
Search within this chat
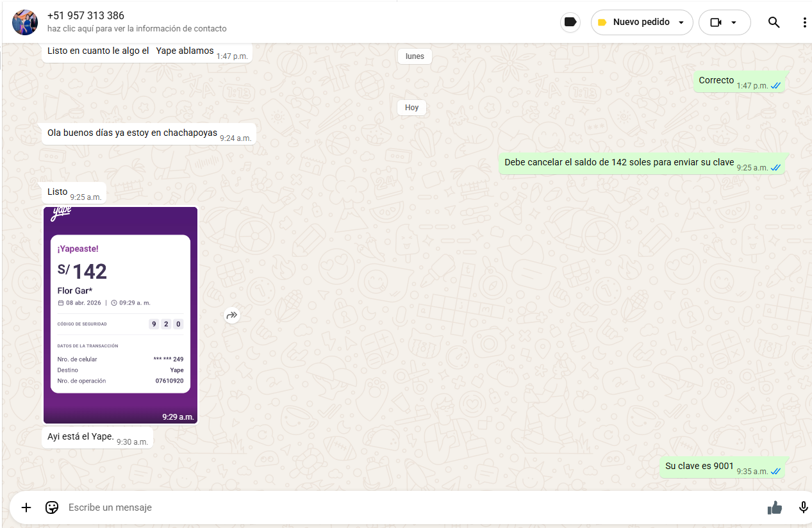coord(774,22)
